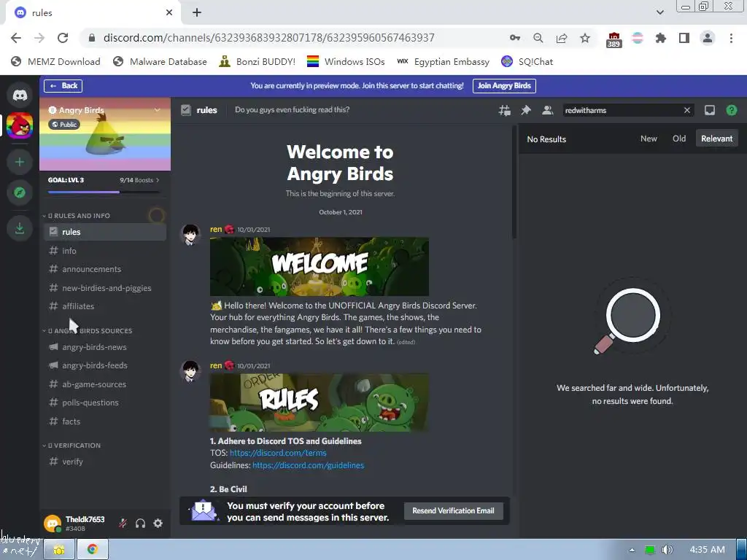The image size is (747, 560).
Task: Sort search results by Relevant
Action: click(x=716, y=139)
